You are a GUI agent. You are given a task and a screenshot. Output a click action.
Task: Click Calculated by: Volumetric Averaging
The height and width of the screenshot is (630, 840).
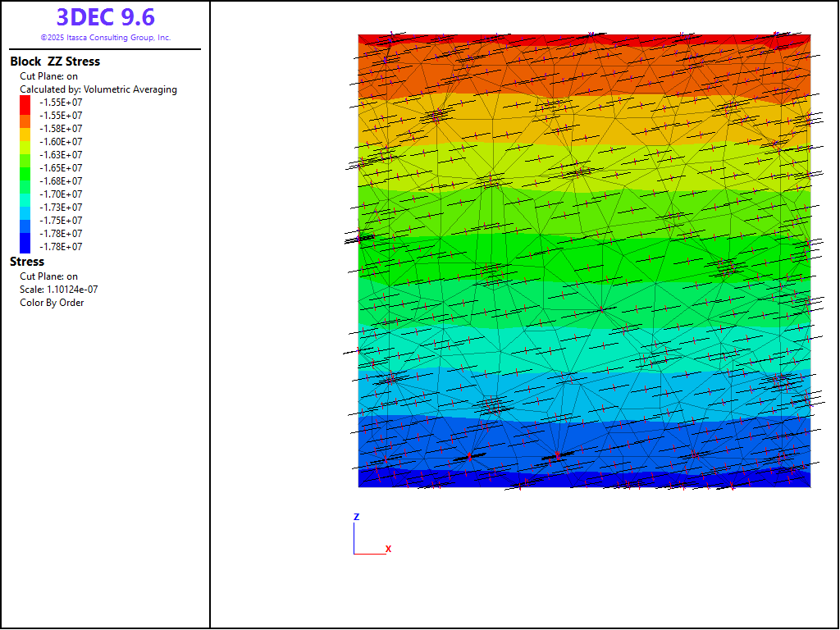pos(98,89)
